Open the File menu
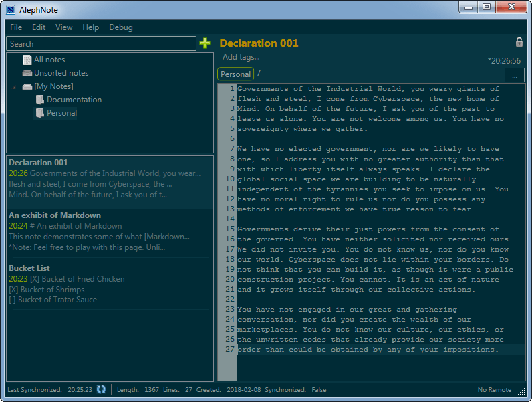 pyautogui.click(x=16, y=27)
